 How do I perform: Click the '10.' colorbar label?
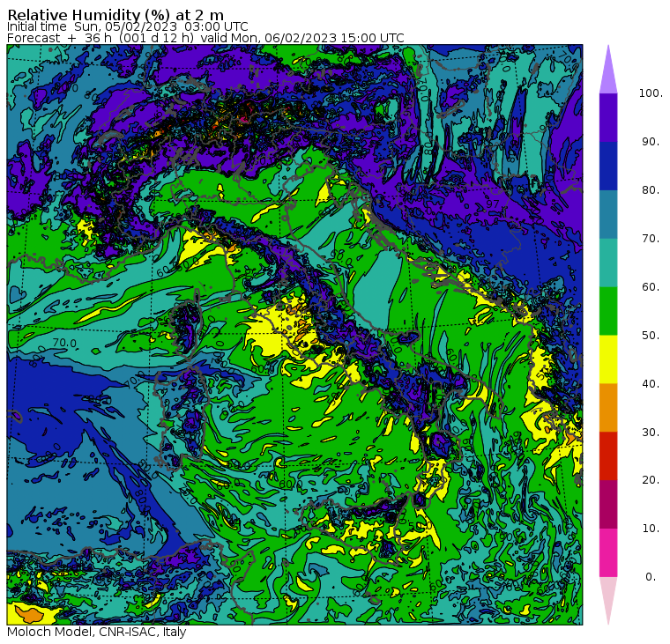(x=651, y=529)
